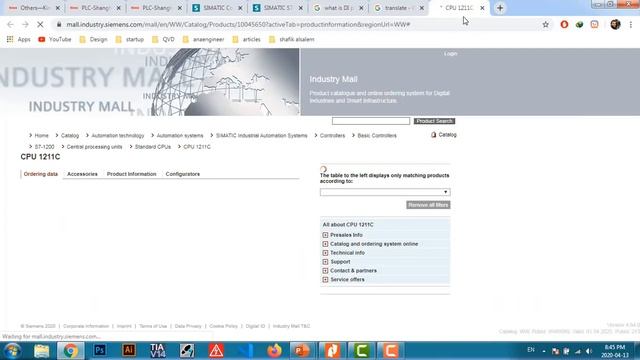Open a new browser tab

tap(500, 8)
